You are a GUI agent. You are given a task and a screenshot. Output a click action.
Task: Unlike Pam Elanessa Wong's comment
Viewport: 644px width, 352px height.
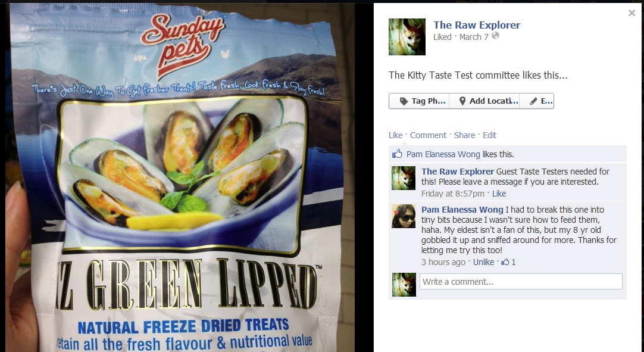[x=483, y=262]
